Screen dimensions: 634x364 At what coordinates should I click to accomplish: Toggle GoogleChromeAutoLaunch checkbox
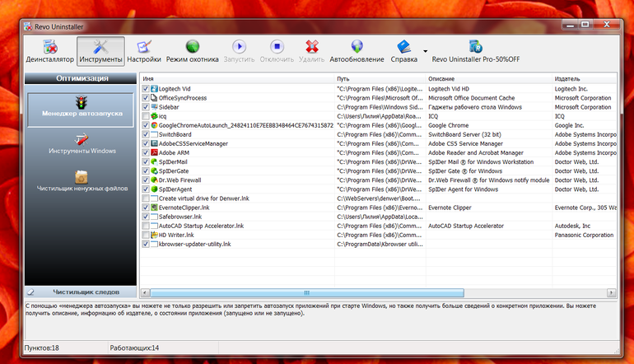point(146,125)
